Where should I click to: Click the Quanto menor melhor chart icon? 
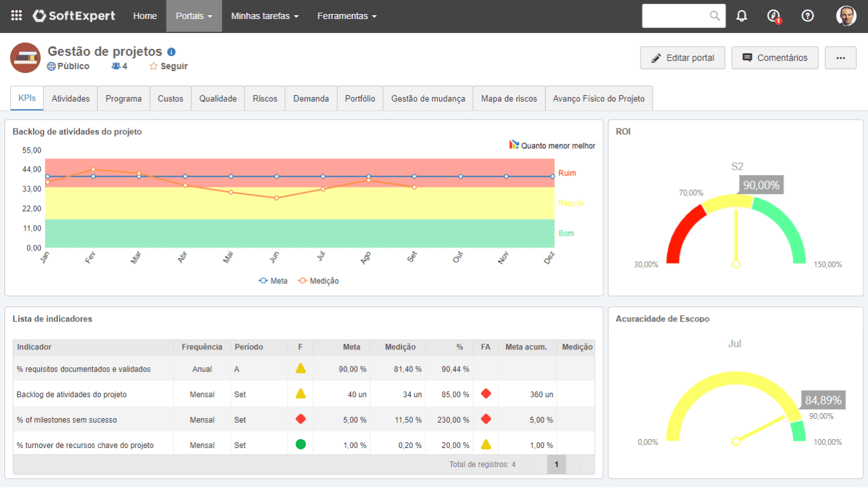point(514,145)
